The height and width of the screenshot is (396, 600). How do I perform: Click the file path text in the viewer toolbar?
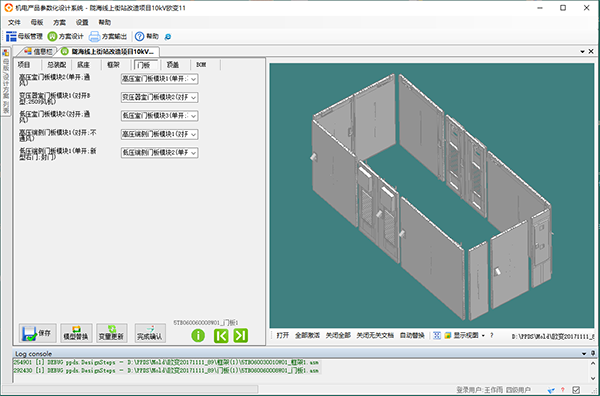pos(553,336)
